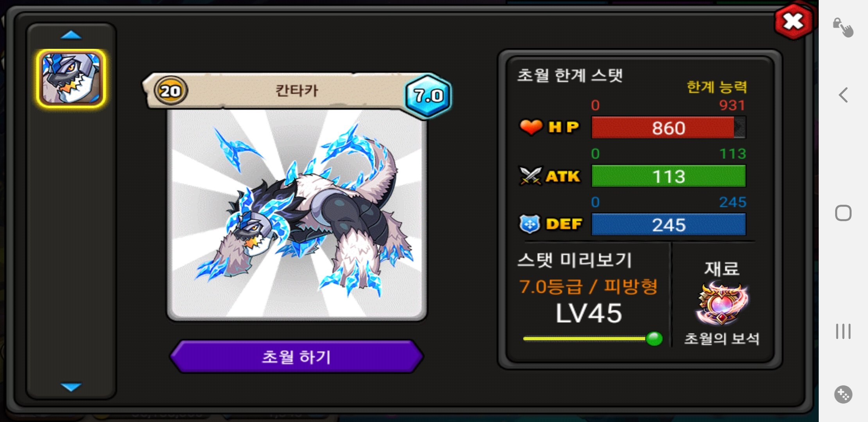
Task: Open the game controller tools icon
Action: point(843,395)
